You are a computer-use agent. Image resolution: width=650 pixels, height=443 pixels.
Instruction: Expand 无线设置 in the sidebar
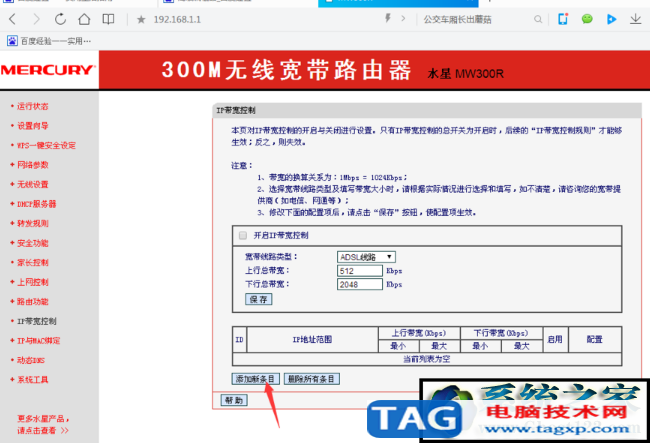click(32, 184)
